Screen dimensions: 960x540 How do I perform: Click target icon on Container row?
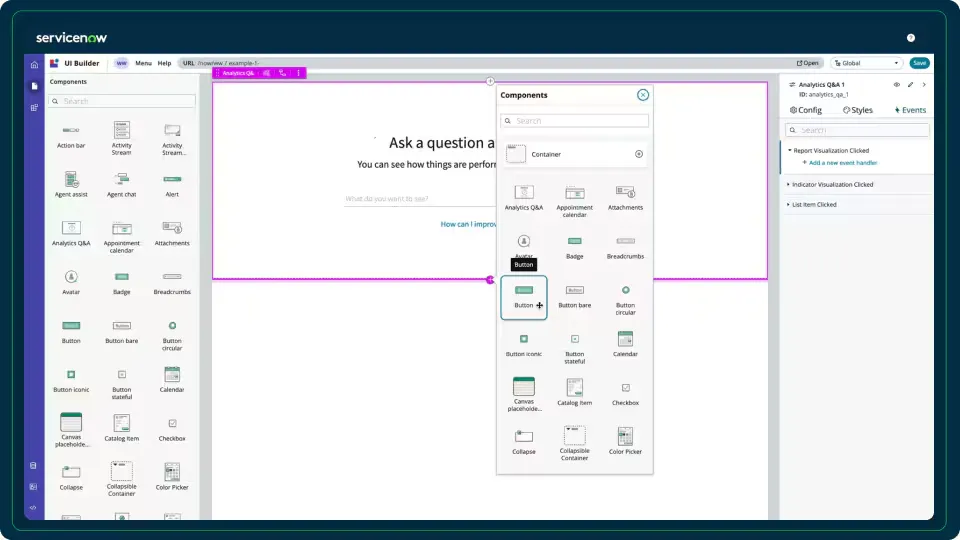639,154
